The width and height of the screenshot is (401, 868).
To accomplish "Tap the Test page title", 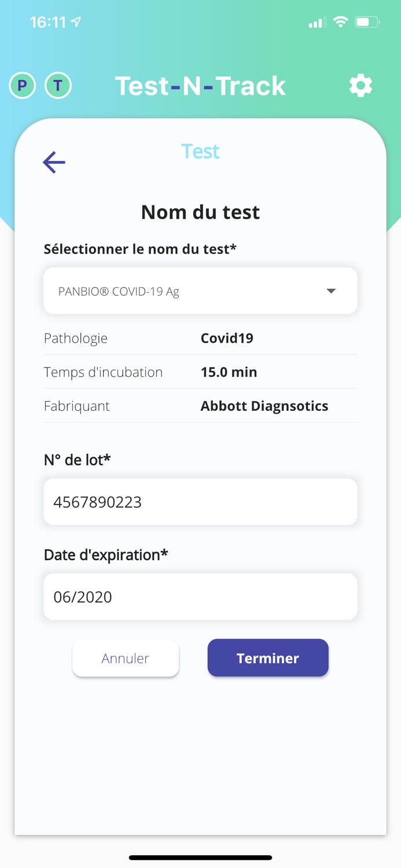I will [200, 151].
